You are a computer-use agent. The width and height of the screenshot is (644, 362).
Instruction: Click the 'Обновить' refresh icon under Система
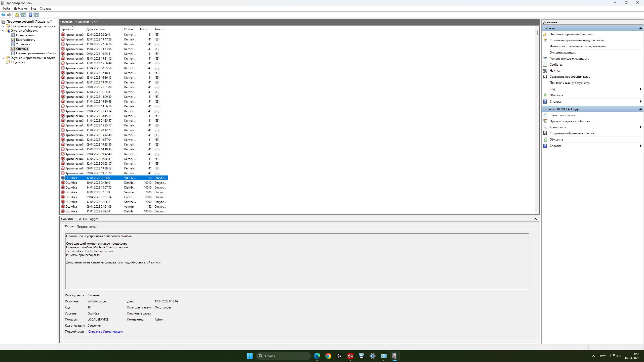(545, 95)
